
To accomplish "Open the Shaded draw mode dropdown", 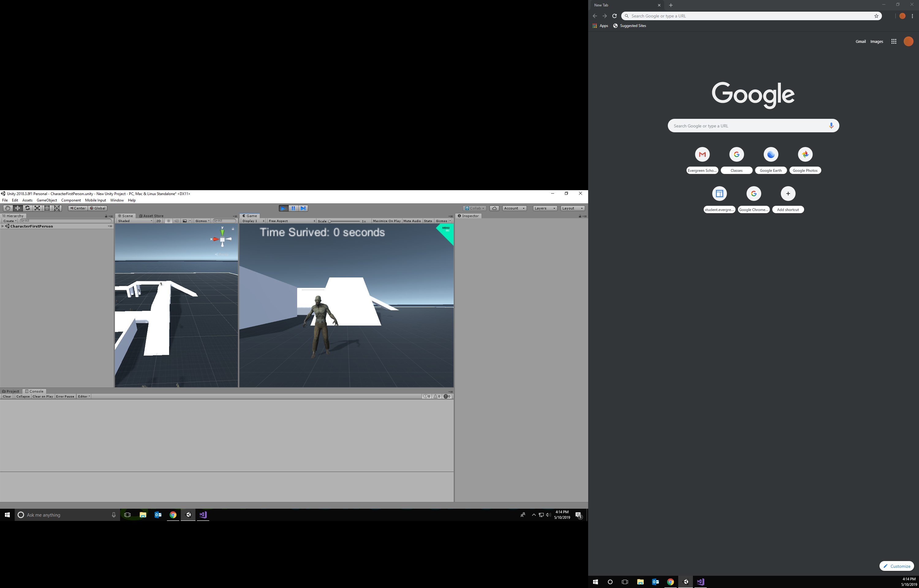I will point(134,221).
